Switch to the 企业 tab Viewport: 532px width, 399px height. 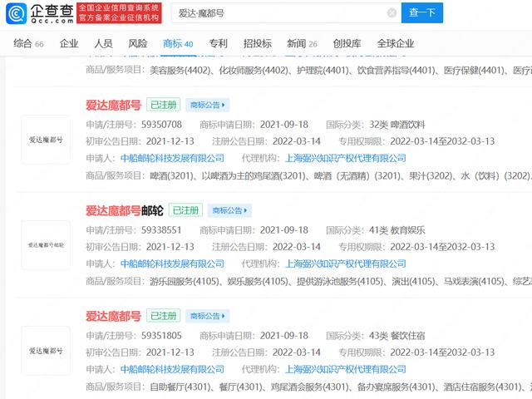pyautogui.click(x=69, y=43)
